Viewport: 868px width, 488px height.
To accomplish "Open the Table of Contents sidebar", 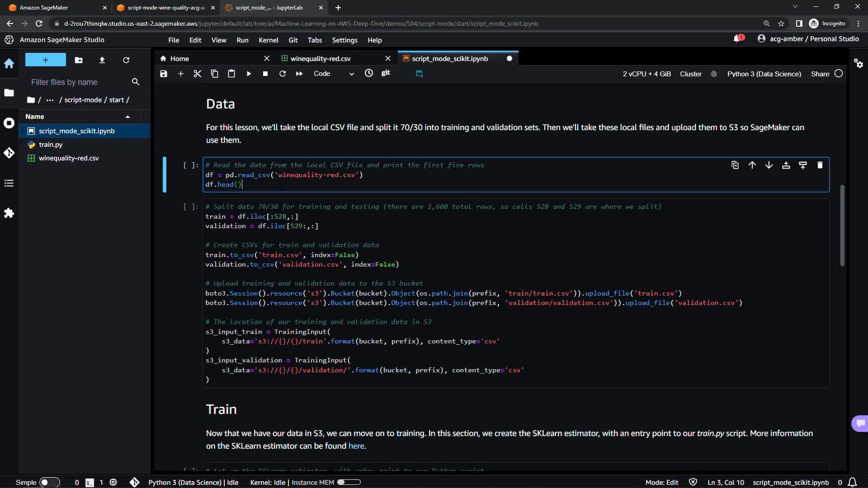I will (x=9, y=183).
